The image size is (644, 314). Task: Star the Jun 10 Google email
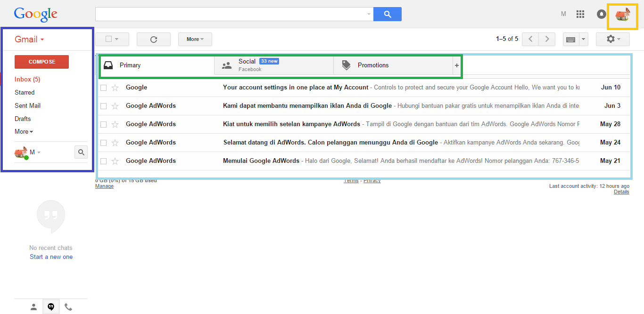115,88
